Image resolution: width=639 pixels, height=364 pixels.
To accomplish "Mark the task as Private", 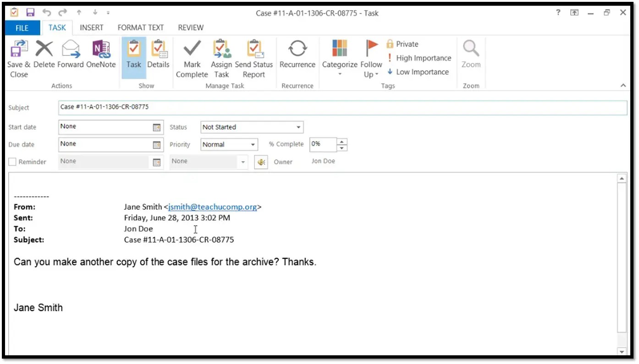I will (402, 44).
